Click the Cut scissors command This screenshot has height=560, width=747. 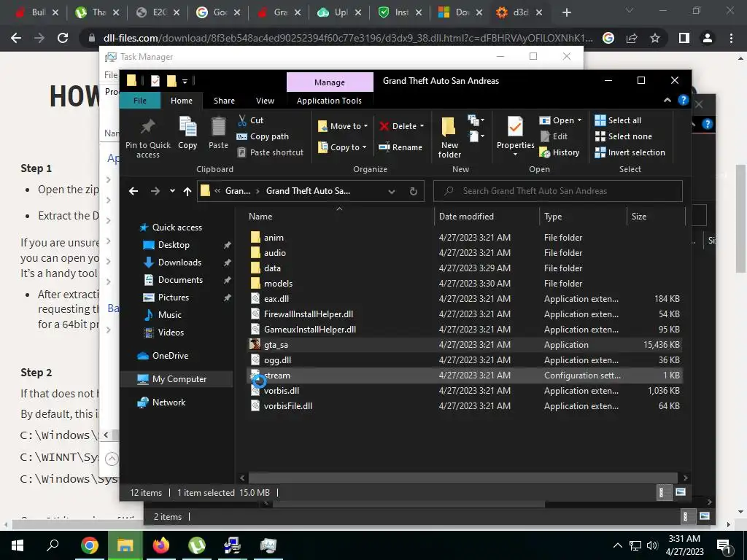[251, 120]
